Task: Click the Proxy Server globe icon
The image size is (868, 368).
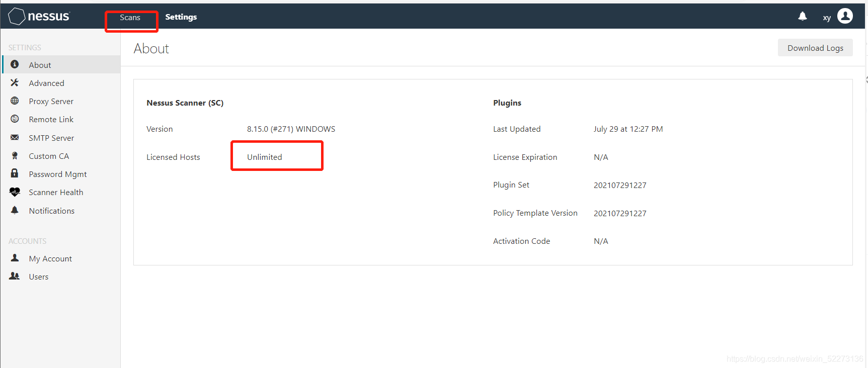Action: click(x=15, y=101)
